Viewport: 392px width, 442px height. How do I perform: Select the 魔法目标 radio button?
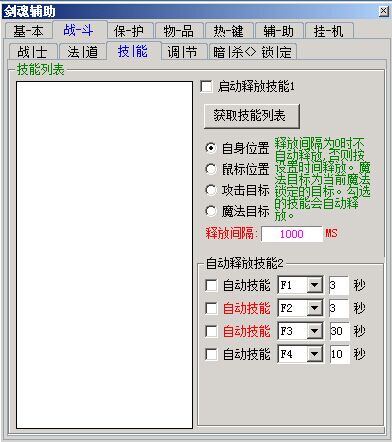tap(211, 211)
